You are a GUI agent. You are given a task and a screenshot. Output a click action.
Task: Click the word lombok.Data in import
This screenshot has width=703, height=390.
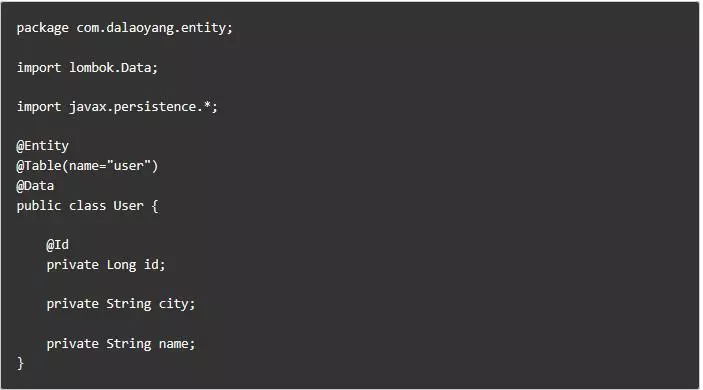tap(110, 68)
